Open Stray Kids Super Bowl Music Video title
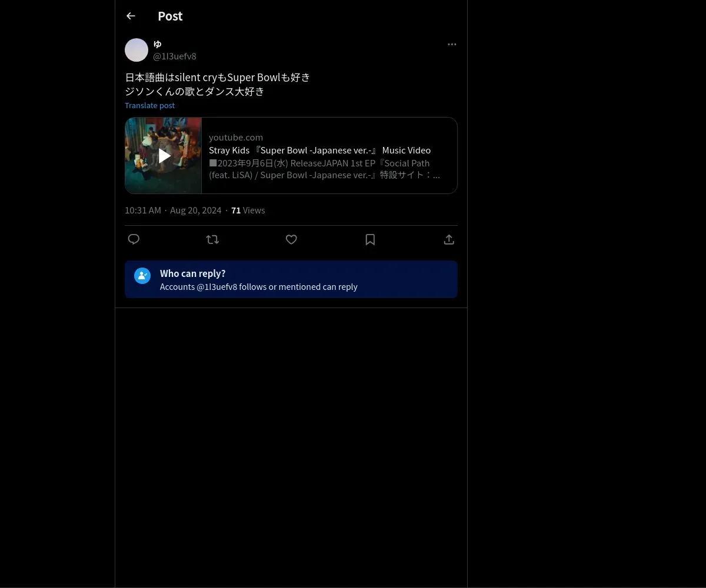Image resolution: width=706 pixels, height=588 pixels. (319, 150)
